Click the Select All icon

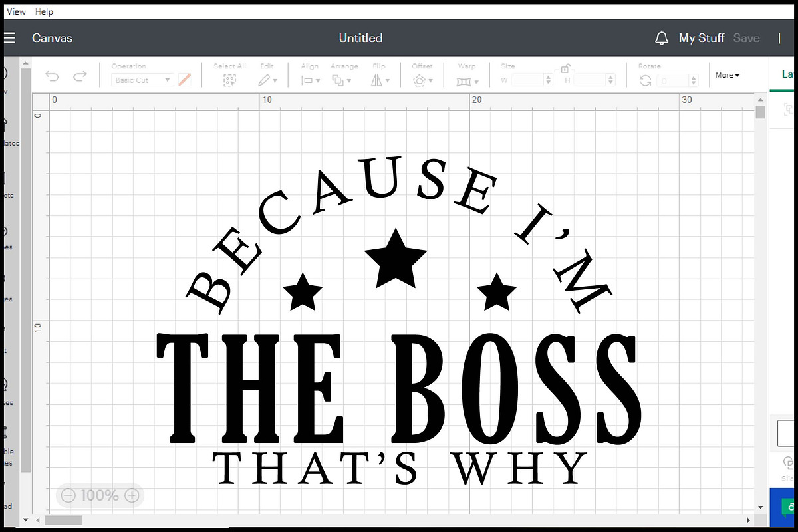(x=229, y=80)
